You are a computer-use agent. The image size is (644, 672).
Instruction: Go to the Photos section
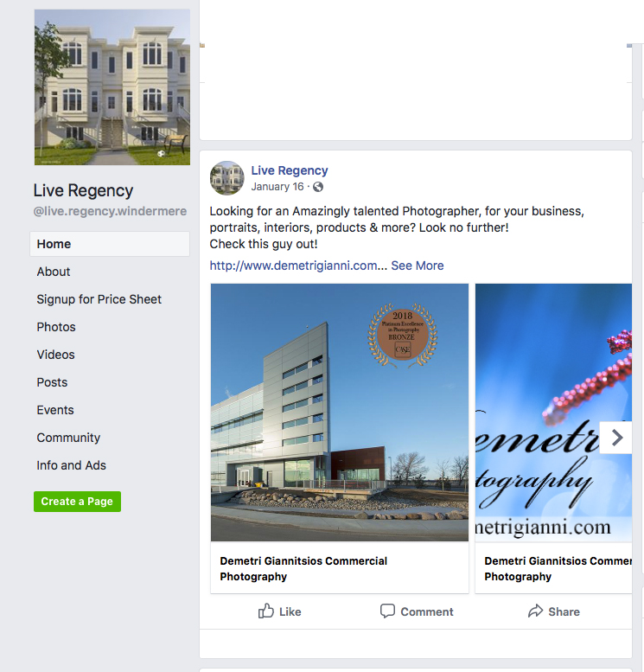click(56, 327)
